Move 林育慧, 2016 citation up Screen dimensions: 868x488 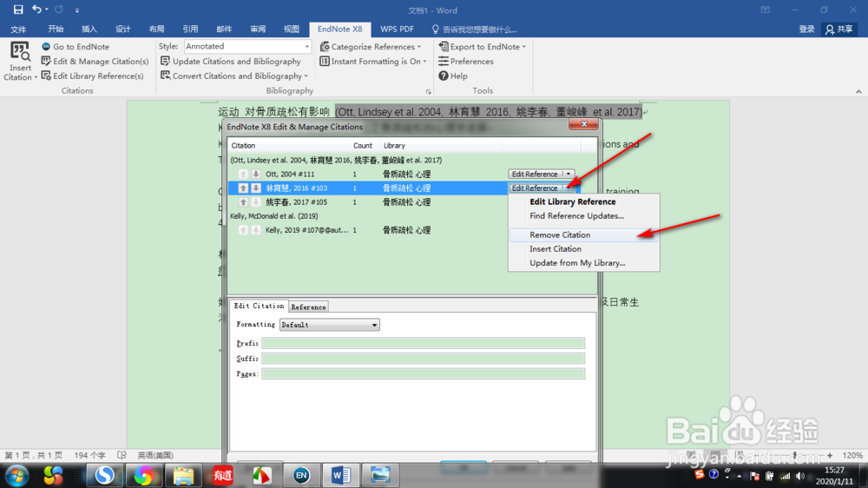243,188
